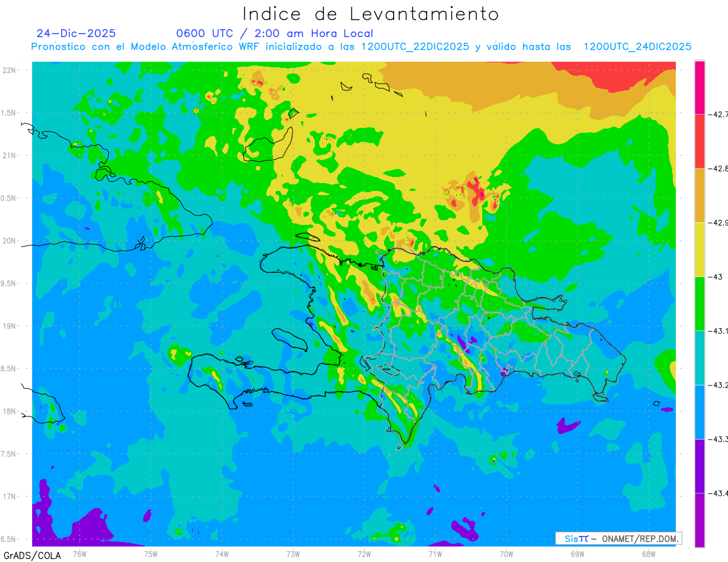Click the '74W' longitude label
The image size is (728, 562).
coord(222,554)
